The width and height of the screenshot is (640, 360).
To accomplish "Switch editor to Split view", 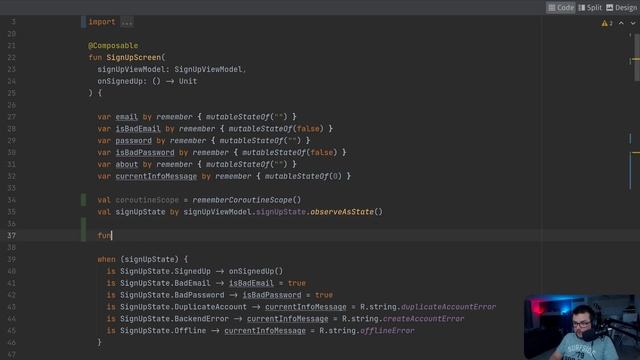I will point(590,7).
